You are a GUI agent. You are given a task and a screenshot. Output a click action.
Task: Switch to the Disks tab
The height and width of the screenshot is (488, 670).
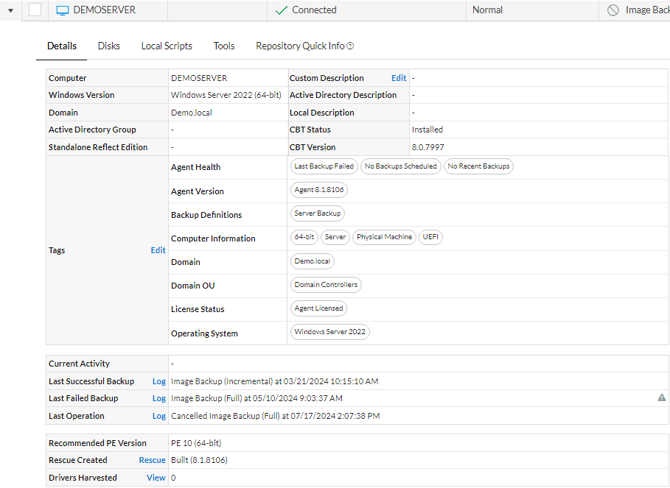(x=109, y=46)
